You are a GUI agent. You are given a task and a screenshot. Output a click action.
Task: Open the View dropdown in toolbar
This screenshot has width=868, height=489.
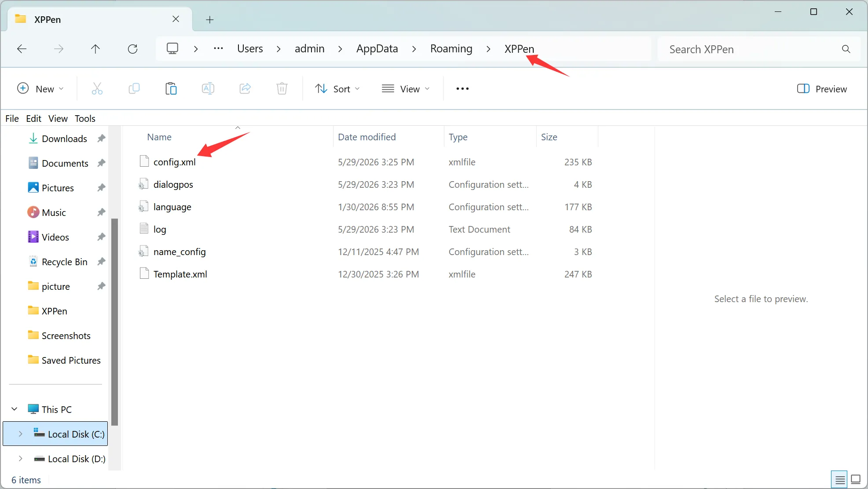(406, 89)
